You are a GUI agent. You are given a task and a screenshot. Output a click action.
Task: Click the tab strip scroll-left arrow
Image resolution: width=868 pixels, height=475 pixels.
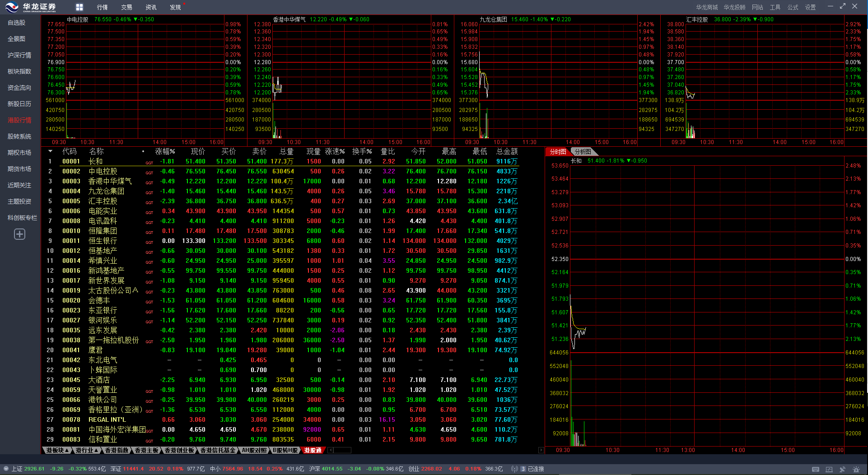pos(331,450)
